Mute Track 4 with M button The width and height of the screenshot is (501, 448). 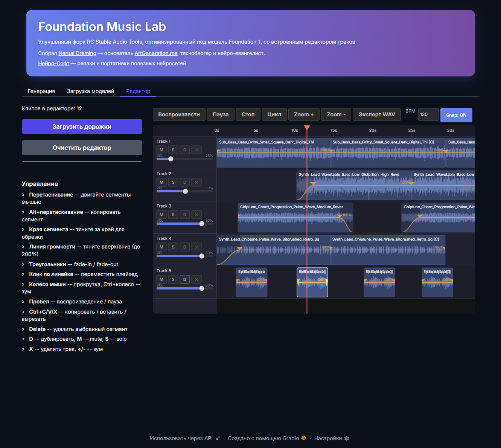pyautogui.click(x=161, y=247)
